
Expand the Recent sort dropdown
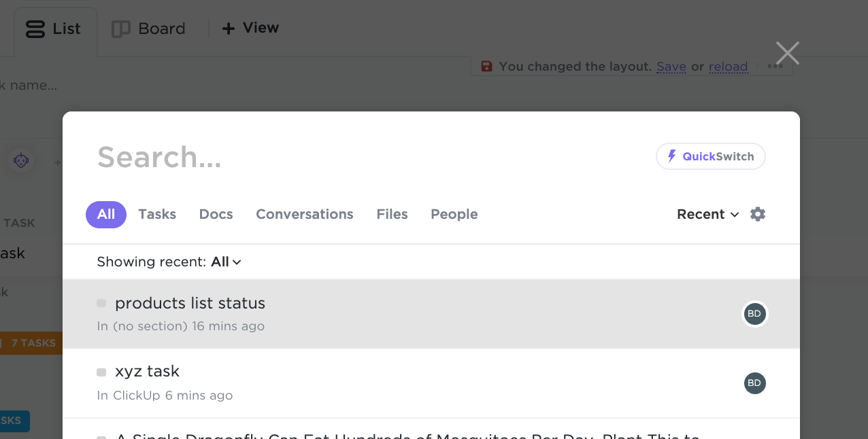[x=707, y=214]
